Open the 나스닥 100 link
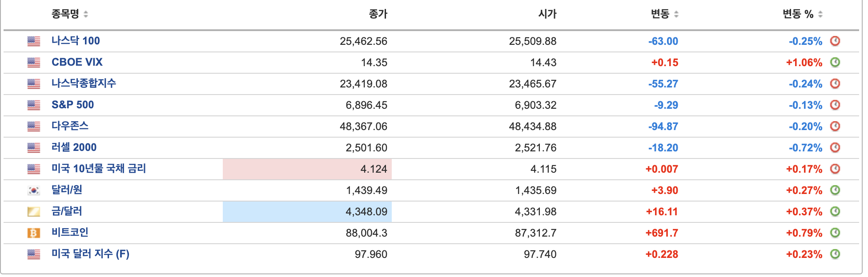The width and height of the screenshot is (868, 277). point(76,41)
